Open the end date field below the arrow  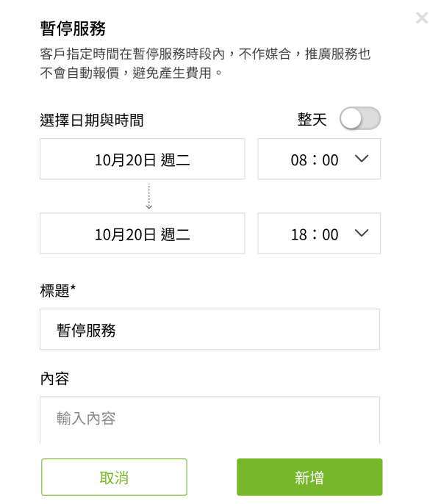(142, 234)
